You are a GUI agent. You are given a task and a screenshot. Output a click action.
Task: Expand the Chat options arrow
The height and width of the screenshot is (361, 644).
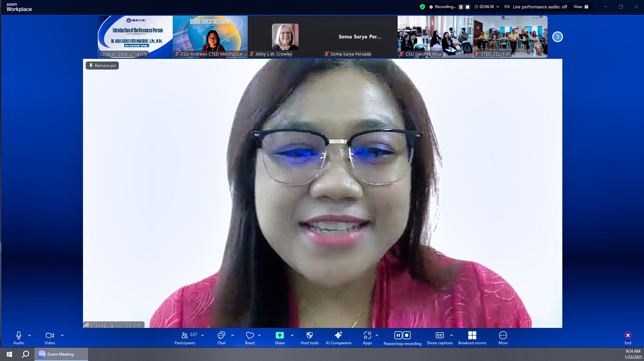click(x=233, y=335)
